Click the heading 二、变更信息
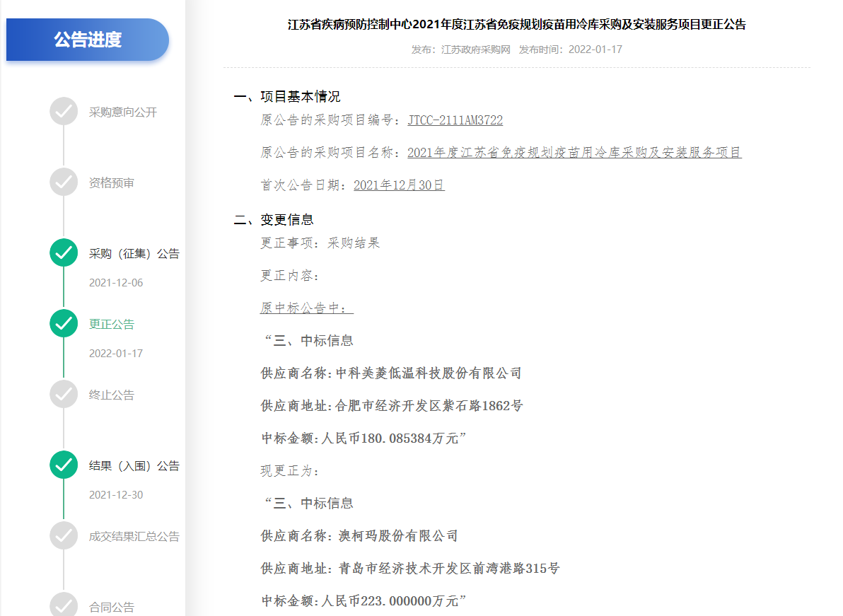 tap(274, 220)
